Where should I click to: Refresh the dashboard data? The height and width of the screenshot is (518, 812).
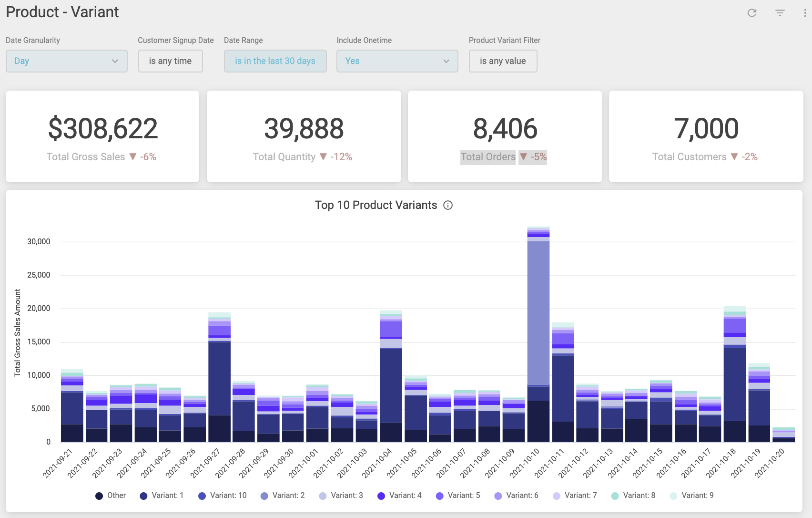pos(752,13)
